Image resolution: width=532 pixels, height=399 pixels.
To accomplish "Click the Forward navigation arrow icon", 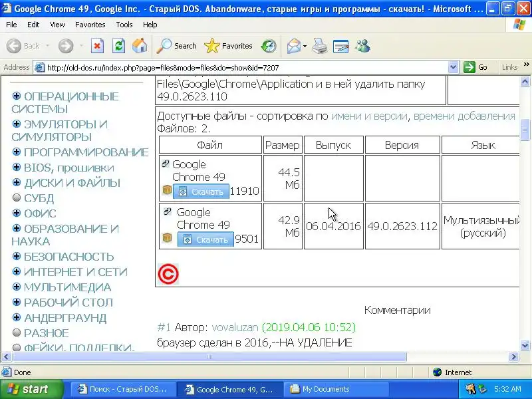I will click(65, 46).
